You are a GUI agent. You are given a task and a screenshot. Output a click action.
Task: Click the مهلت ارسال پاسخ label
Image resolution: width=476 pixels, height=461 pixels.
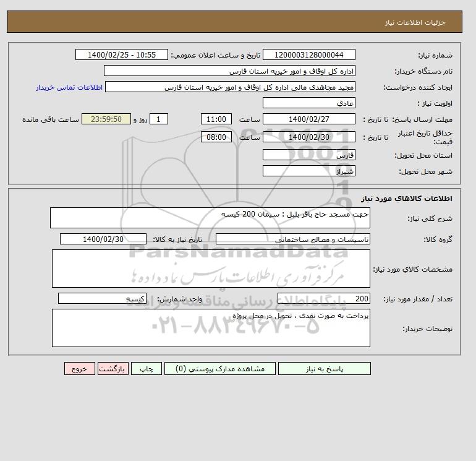click(423, 119)
